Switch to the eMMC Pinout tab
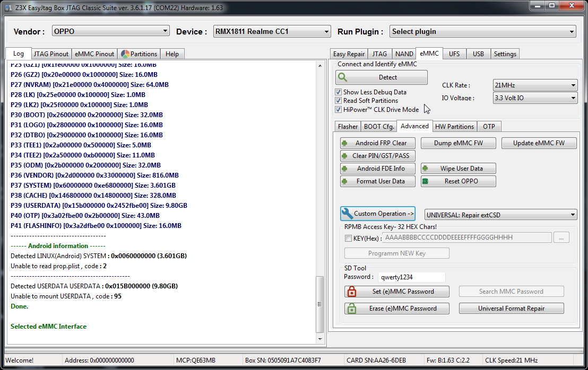Image resolution: width=588 pixels, height=370 pixels. coord(94,54)
